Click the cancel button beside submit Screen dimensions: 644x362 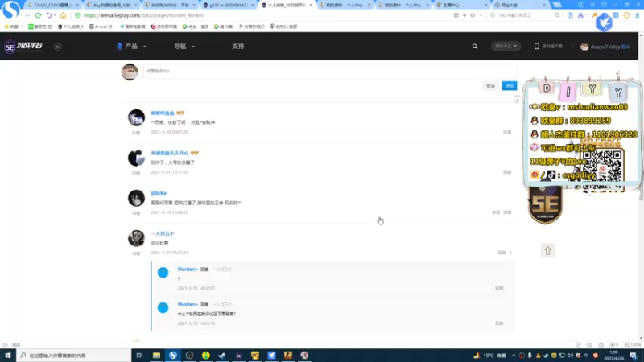490,86
